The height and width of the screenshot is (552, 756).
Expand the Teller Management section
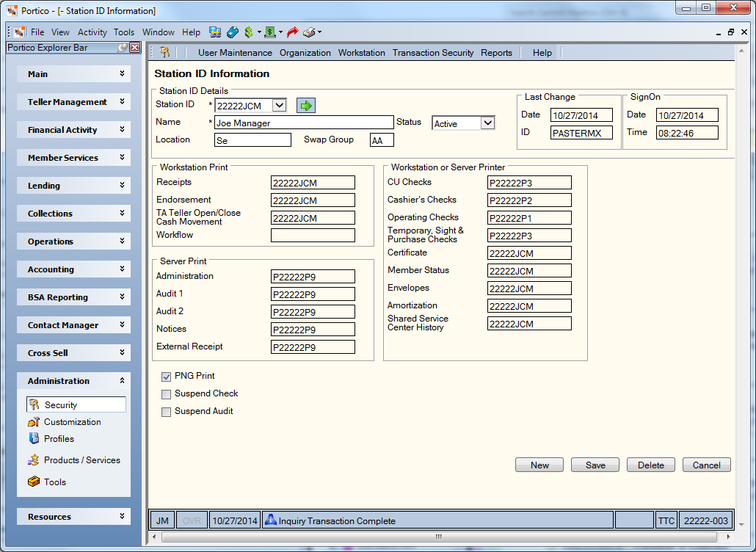point(74,102)
